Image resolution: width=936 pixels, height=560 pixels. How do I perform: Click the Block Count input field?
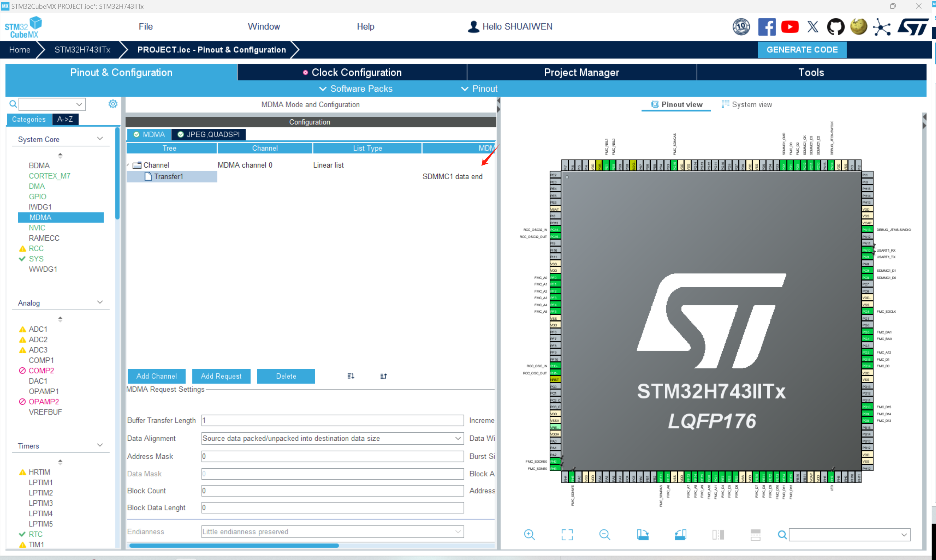click(x=333, y=491)
